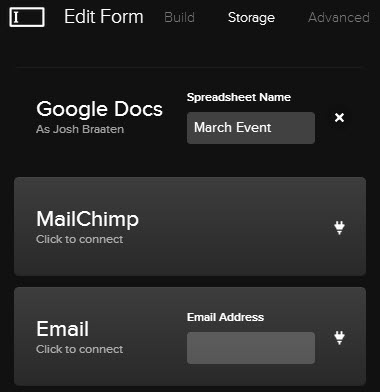Click the "As Josh Braaten" account text
380x392 pixels.
pyautogui.click(x=80, y=129)
